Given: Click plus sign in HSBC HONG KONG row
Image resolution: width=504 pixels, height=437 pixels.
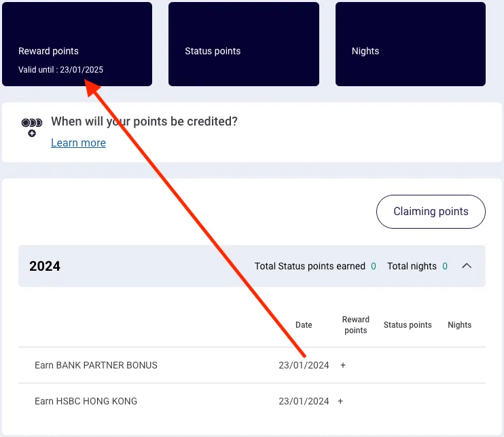Looking at the screenshot, I should point(340,401).
